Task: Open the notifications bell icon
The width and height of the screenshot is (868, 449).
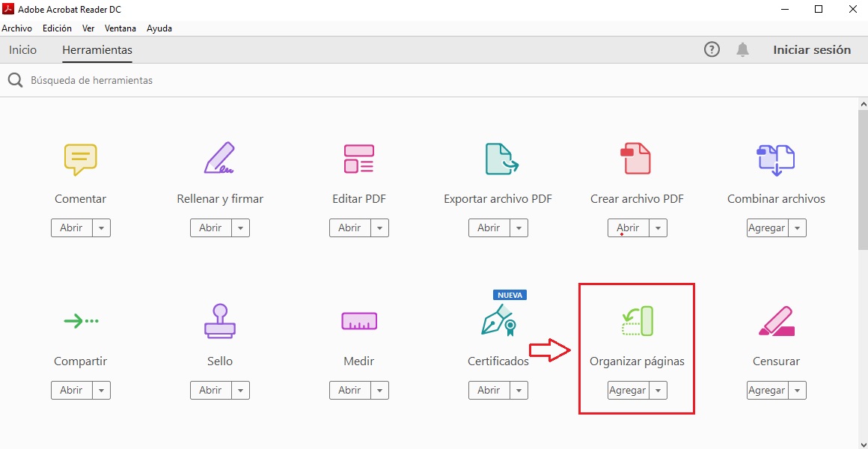Action: pyautogui.click(x=742, y=50)
